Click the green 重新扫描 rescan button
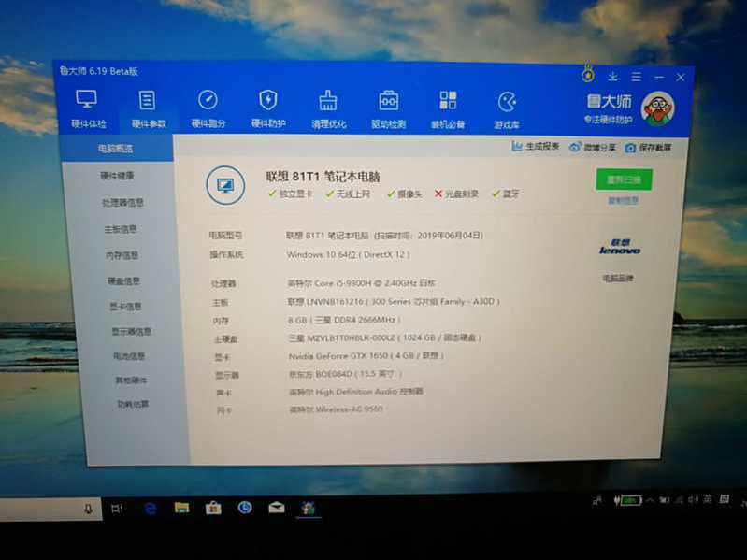The width and height of the screenshot is (747, 560). tap(624, 179)
